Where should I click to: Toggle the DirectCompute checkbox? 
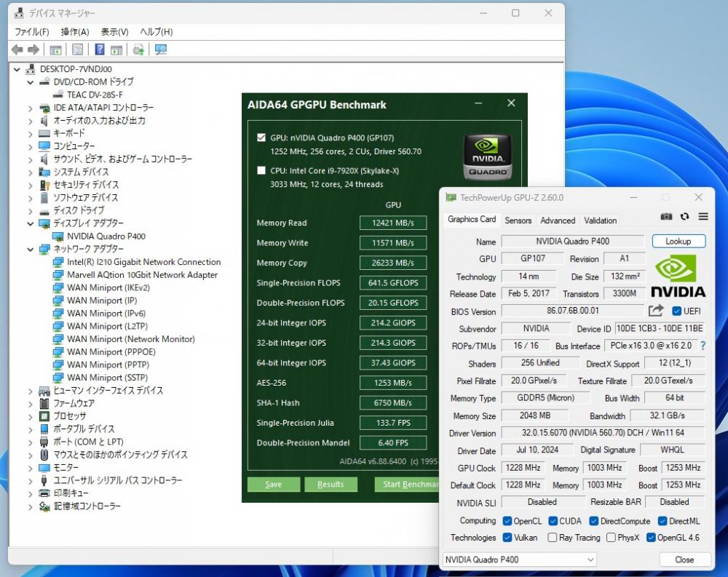(x=593, y=521)
